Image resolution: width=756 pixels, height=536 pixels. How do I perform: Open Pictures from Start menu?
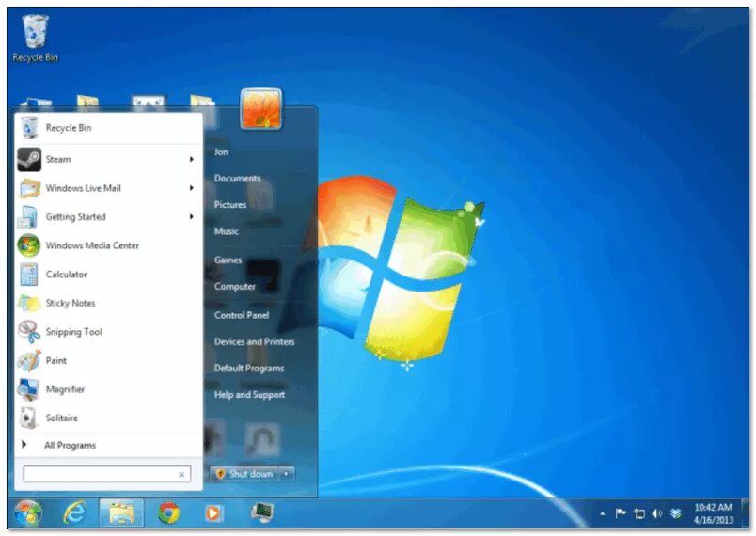click(x=230, y=205)
